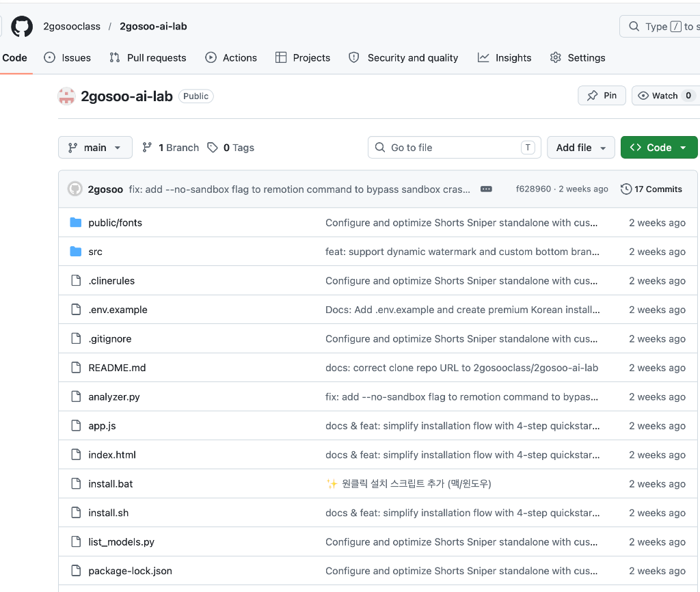700x592 pixels.
Task: Focus the Go to file field
Action: 455,148
